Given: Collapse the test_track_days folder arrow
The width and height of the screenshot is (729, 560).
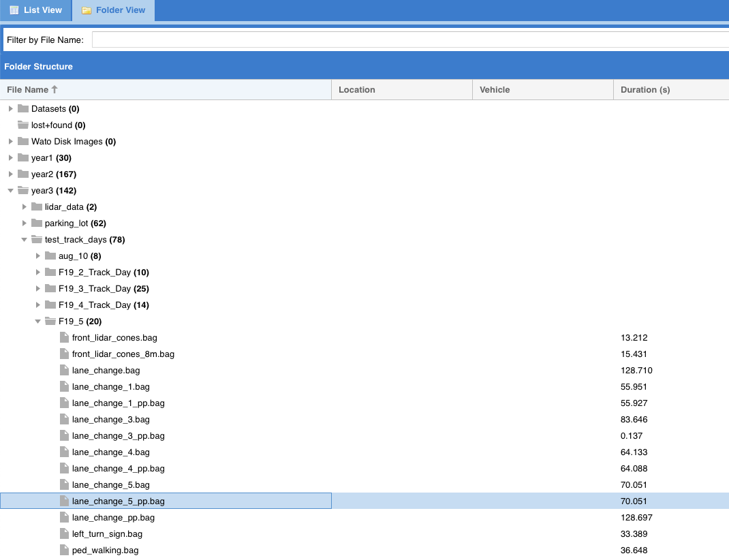Looking at the screenshot, I should [x=24, y=239].
